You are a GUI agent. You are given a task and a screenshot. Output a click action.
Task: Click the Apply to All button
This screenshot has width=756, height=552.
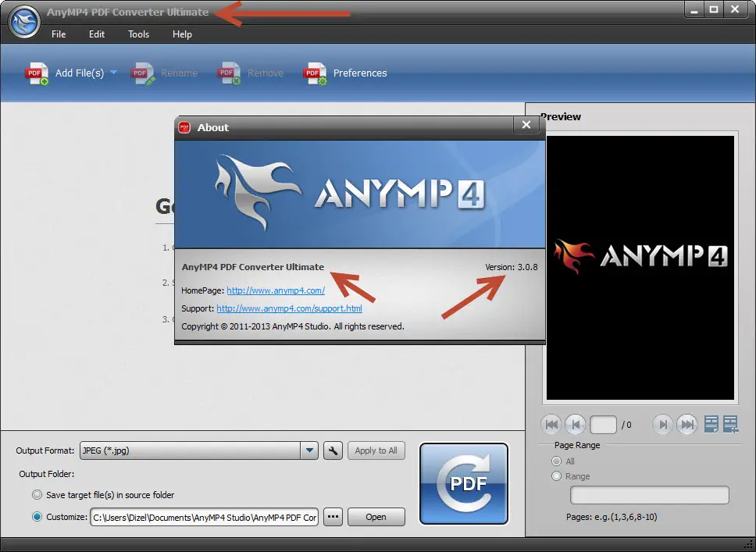click(376, 451)
